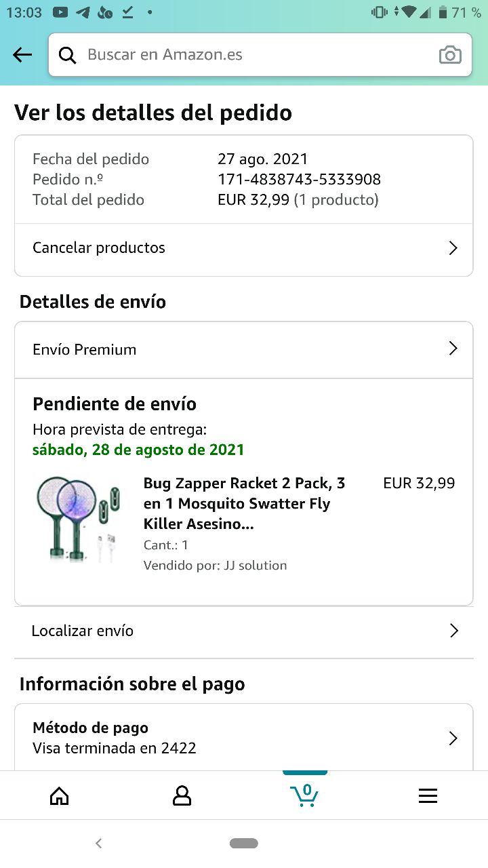Open the Bug Zapper Racket product title
488x868 pixels.
pos(244,504)
